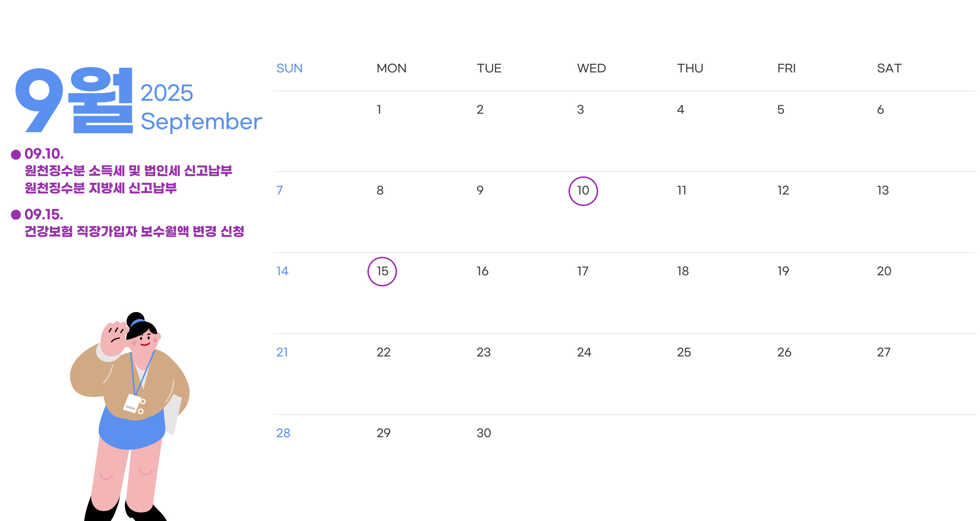Select the SAT column header
The height and width of the screenshot is (521, 980).
click(889, 68)
